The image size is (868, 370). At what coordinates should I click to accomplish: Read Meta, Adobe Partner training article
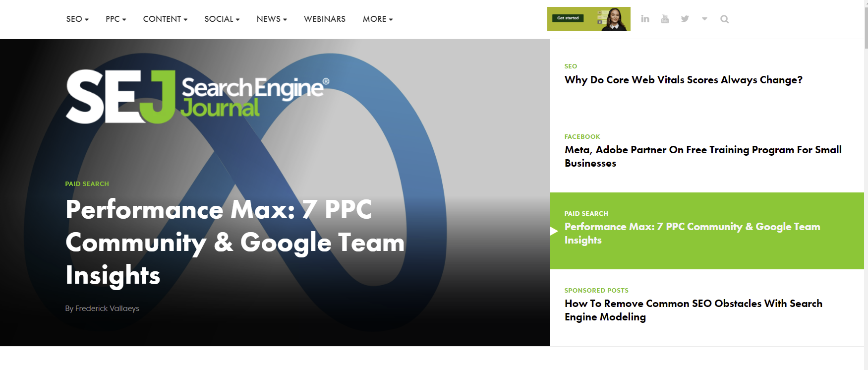coord(703,156)
